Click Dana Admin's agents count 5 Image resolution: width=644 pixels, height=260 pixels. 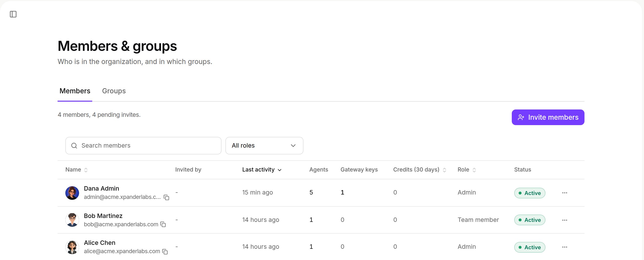311,192
